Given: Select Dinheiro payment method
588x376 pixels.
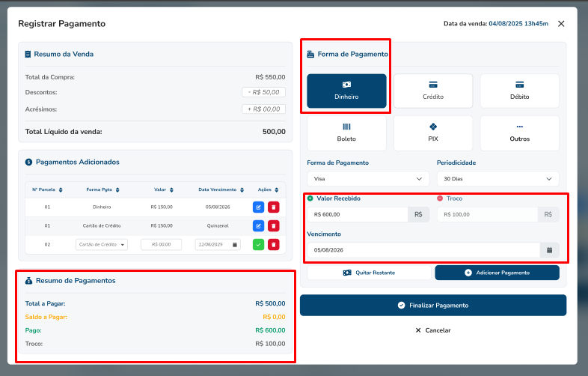Looking at the screenshot, I should (x=346, y=91).
